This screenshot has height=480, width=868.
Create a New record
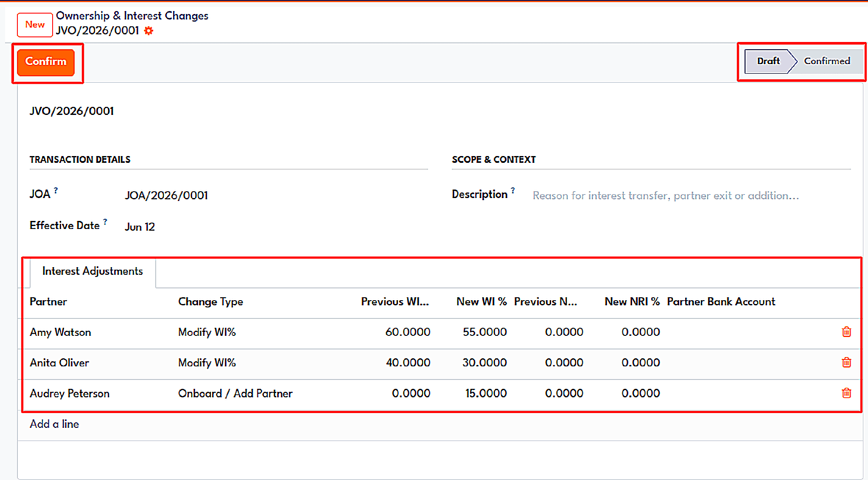click(35, 25)
